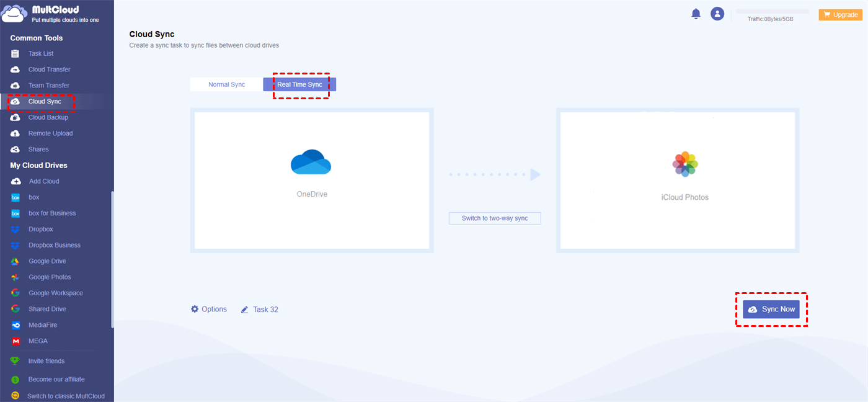Click the Team Transfer icon in sidebar
This screenshot has width=868, height=402.
tap(15, 86)
